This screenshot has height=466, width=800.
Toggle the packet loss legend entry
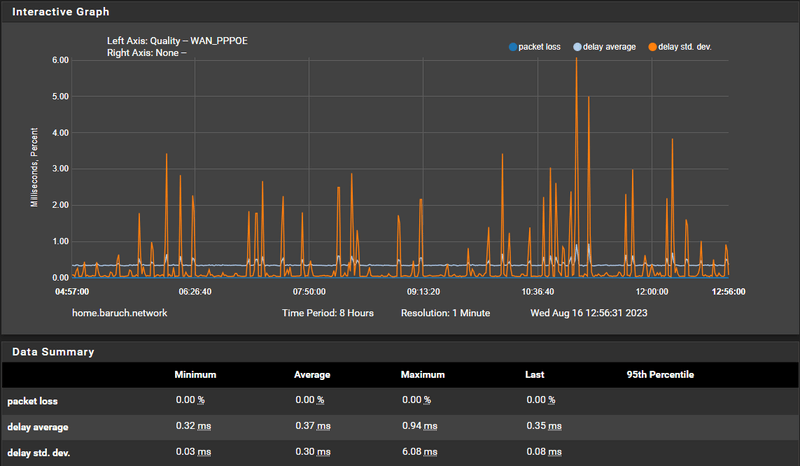pyautogui.click(x=535, y=47)
